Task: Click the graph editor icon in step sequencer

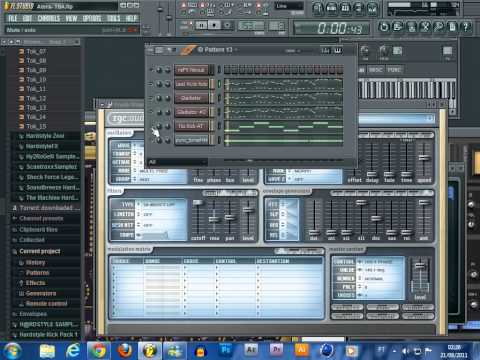Action: pyautogui.click(x=325, y=51)
